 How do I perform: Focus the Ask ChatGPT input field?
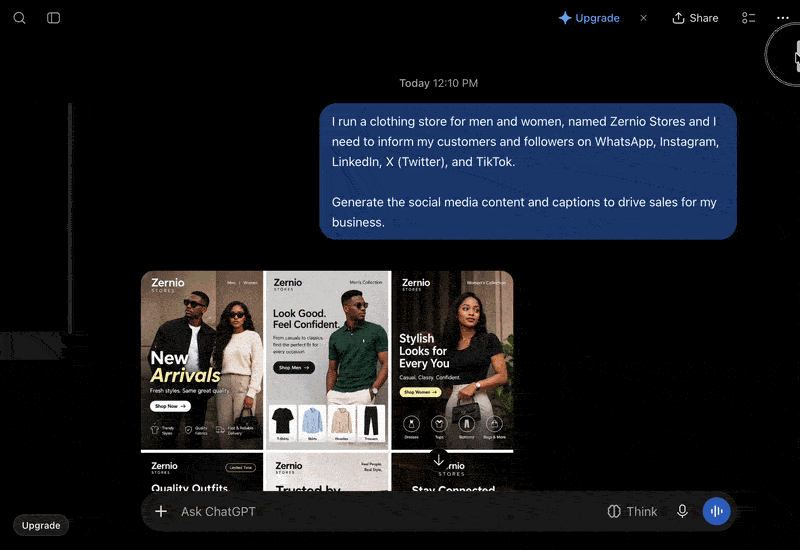[x=388, y=511]
